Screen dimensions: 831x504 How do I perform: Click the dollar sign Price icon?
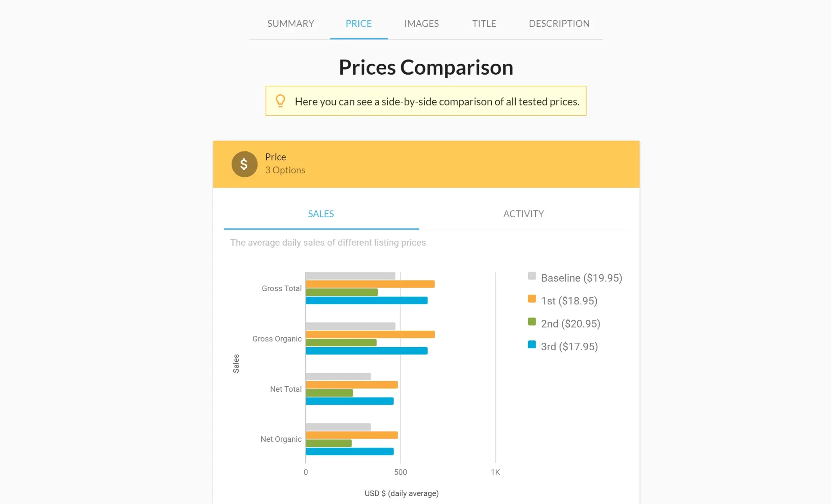click(x=244, y=164)
